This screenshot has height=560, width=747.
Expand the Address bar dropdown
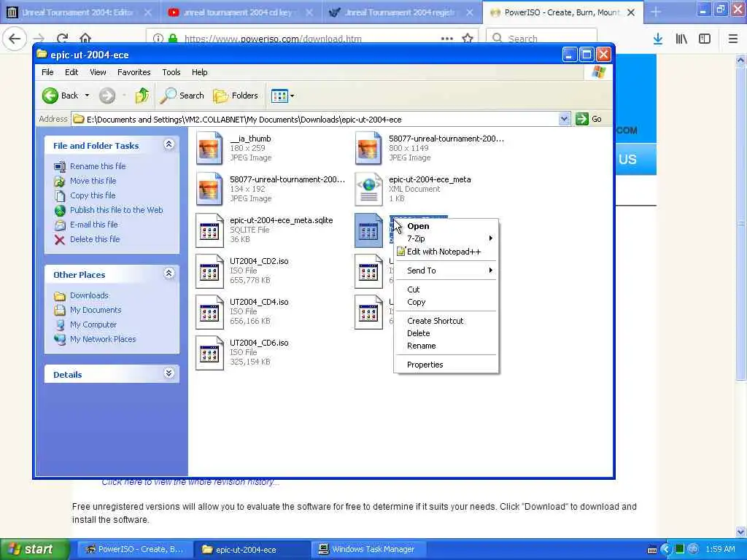564,119
